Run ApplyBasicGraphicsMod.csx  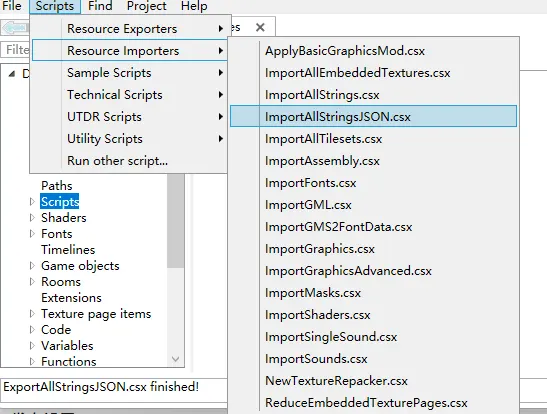click(373, 51)
